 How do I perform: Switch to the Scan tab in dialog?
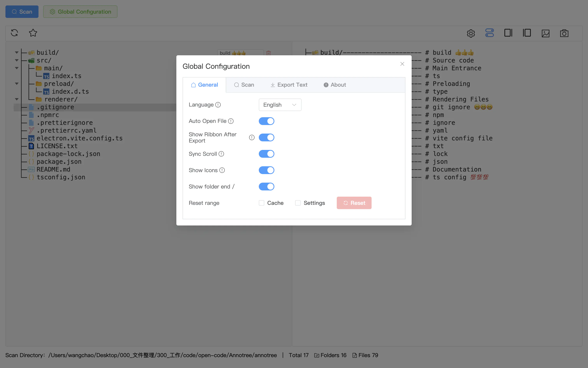click(x=244, y=85)
